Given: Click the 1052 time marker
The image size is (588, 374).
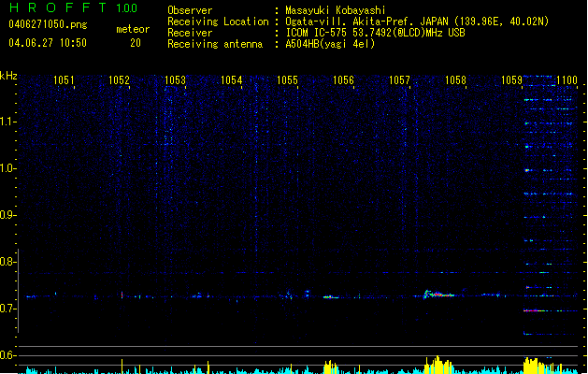Looking at the screenshot, I should pyautogui.click(x=119, y=80).
